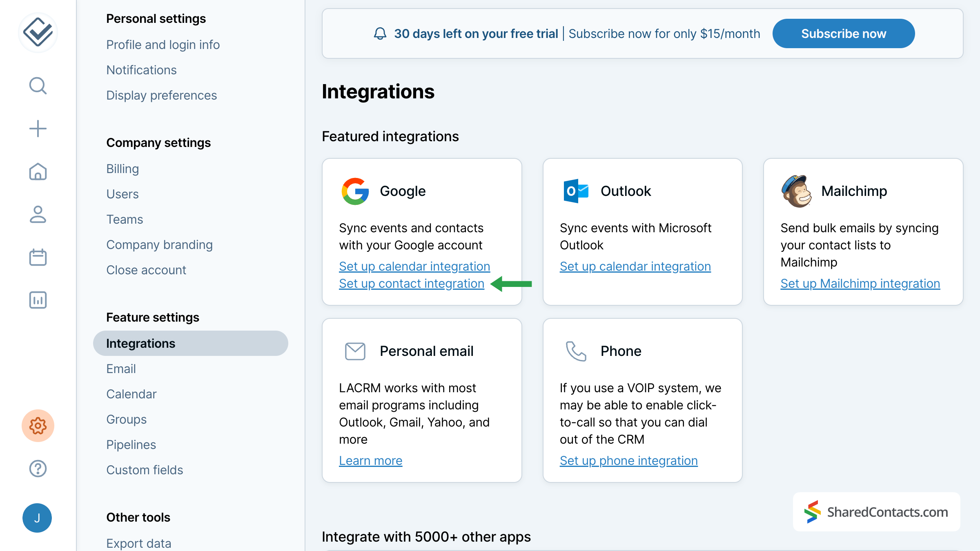The image size is (980, 551).
Task: Click Set up contact integration link
Action: 412,283
